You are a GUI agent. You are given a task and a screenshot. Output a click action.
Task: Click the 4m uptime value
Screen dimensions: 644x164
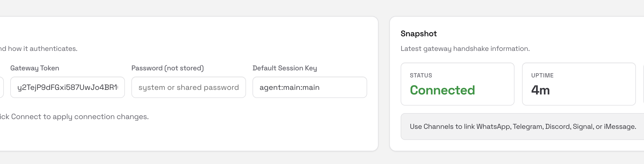pyautogui.click(x=540, y=90)
